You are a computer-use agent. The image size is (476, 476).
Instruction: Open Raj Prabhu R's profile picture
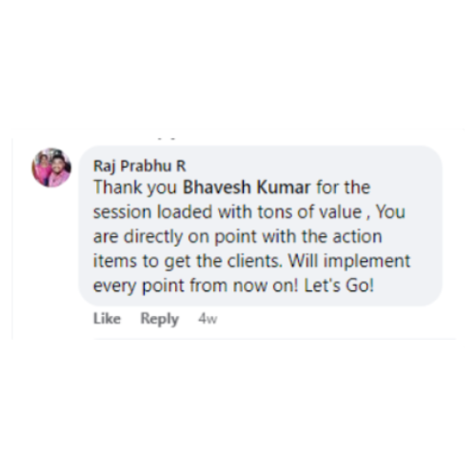point(51,168)
